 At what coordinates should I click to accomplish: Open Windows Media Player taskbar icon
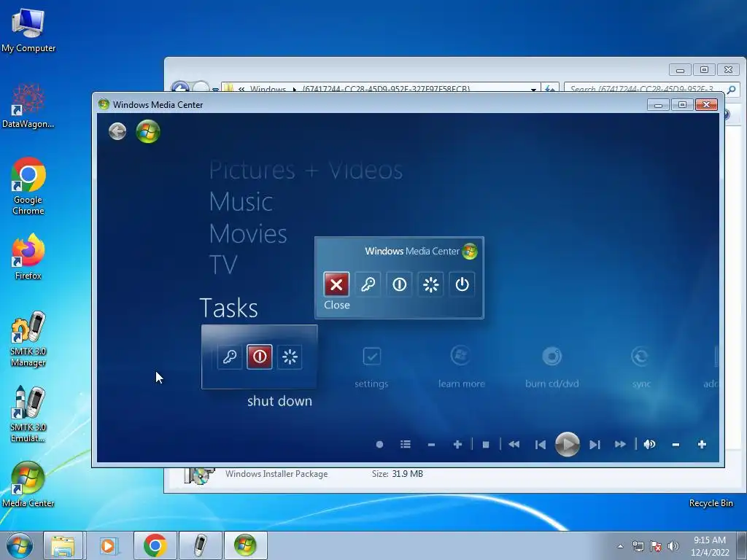coord(108,545)
